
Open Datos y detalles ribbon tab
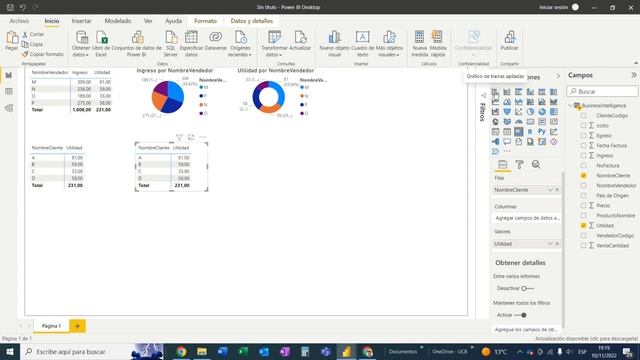[251, 21]
